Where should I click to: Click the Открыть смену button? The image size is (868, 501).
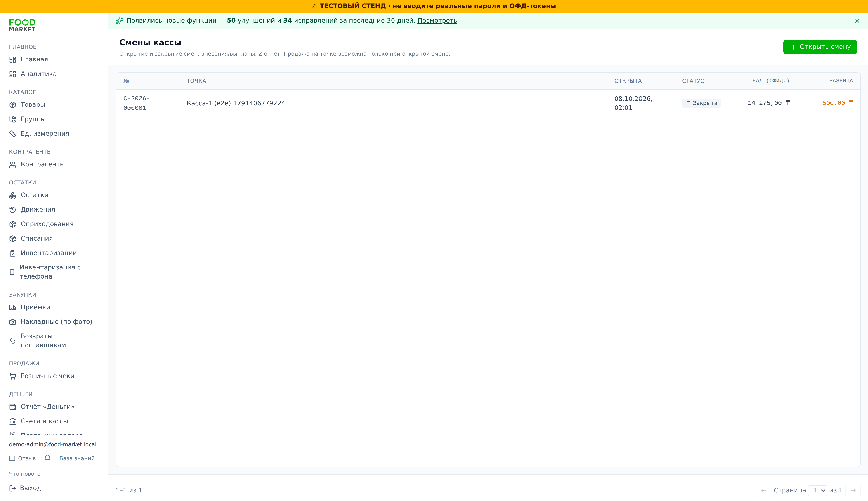[x=820, y=47]
